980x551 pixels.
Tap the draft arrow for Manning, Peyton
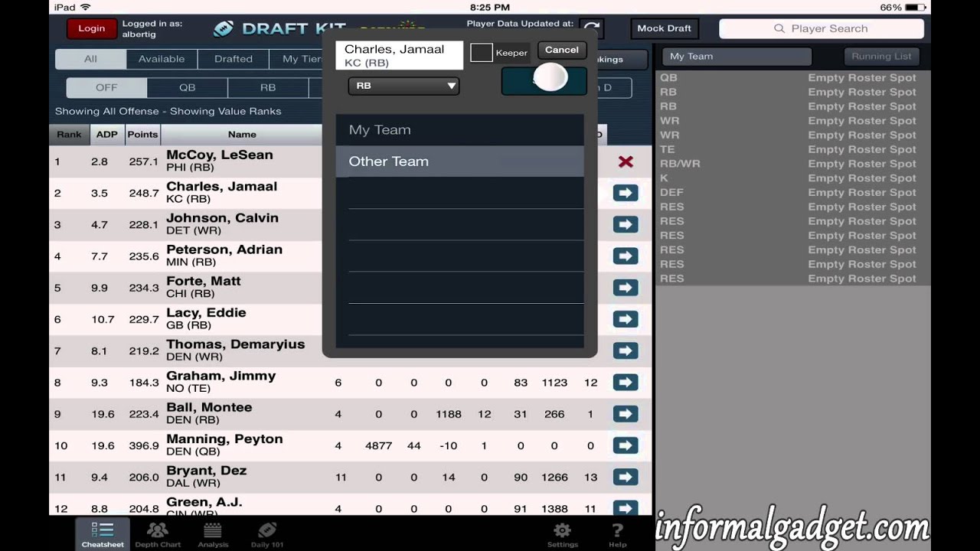click(x=626, y=445)
